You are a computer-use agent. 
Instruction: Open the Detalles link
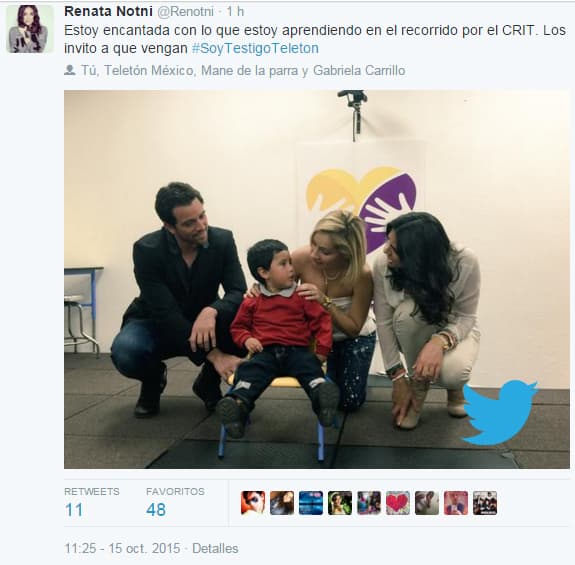tap(215, 549)
